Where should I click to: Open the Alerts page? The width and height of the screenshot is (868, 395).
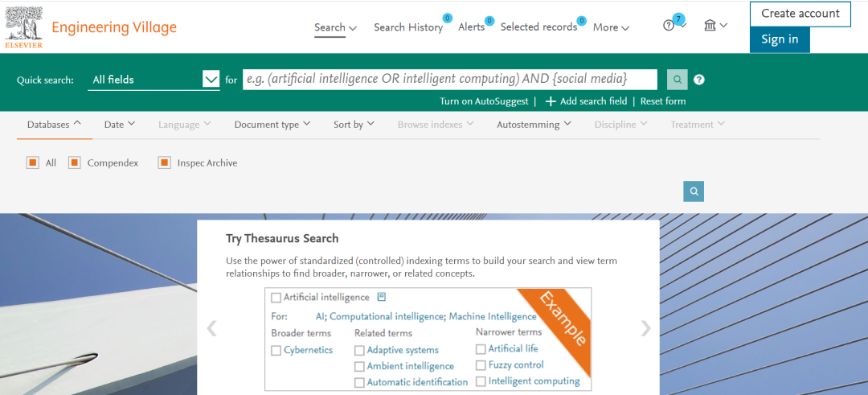click(472, 27)
